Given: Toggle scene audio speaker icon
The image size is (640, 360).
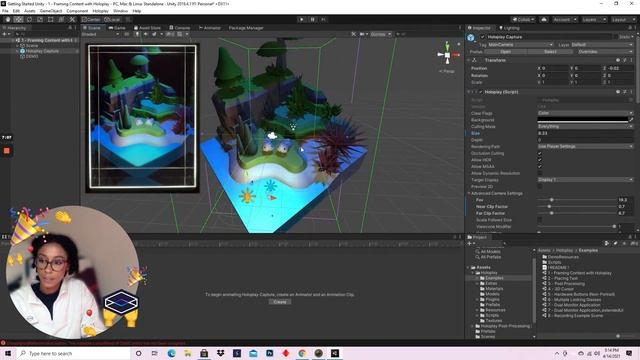Looking at the screenshot, I should point(146,34).
